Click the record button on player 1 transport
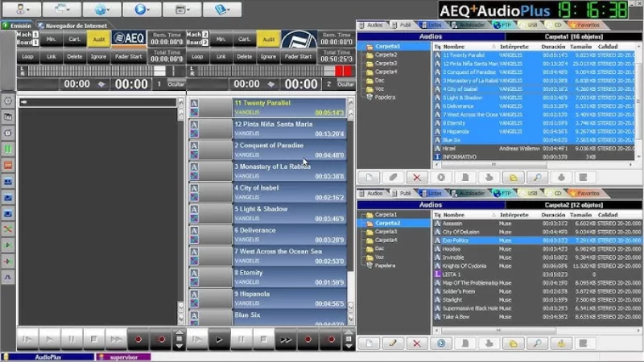The height and width of the screenshot is (362, 644). click(x=139, y=340)
